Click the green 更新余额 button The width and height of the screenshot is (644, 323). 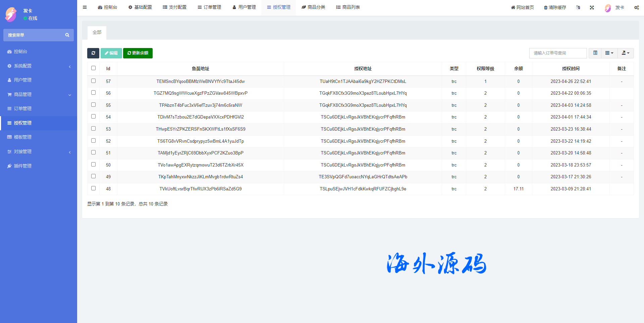pyautogui.click(x=138, y=53)
